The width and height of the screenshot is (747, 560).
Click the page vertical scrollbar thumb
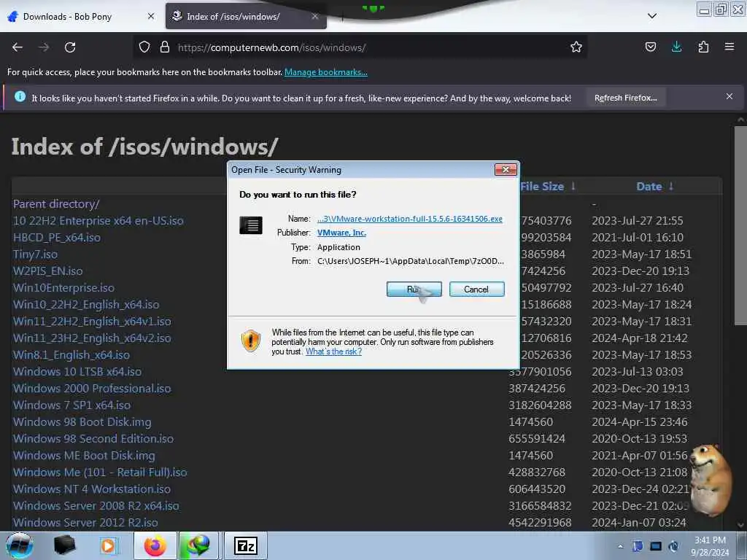(x=740, y=226)
